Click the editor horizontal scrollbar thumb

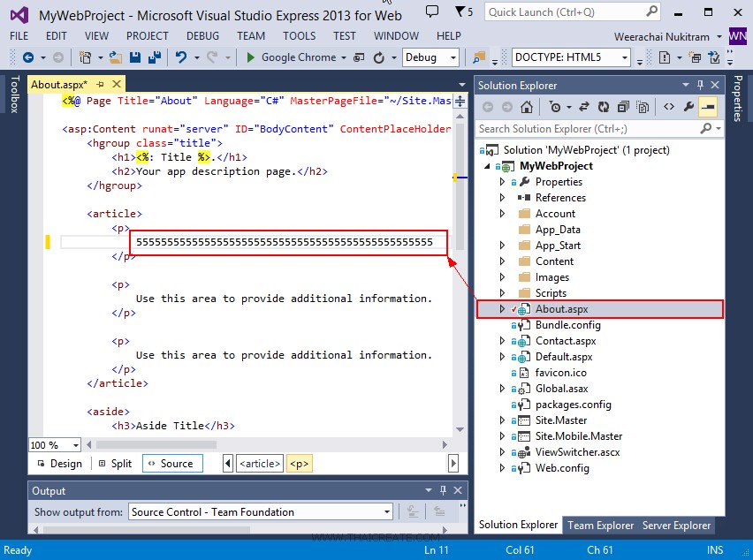point(156,445)
